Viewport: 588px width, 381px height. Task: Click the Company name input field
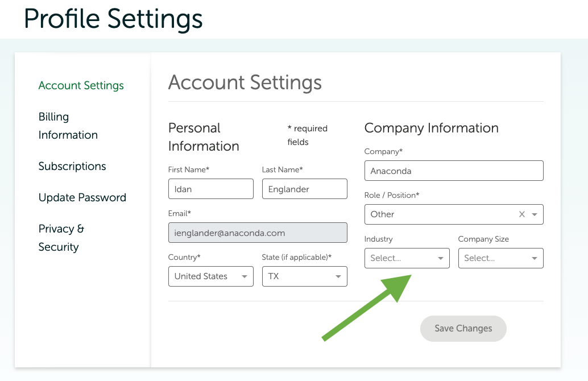coord(453,171)
